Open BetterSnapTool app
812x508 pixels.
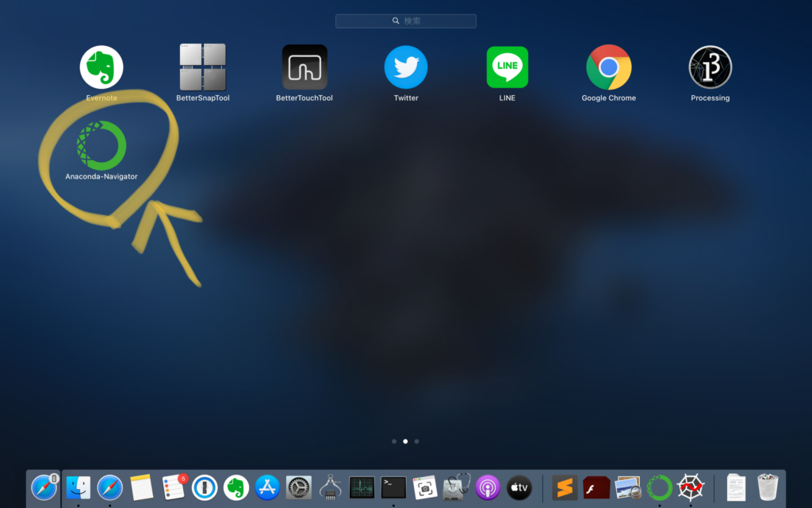coord(202,67)
